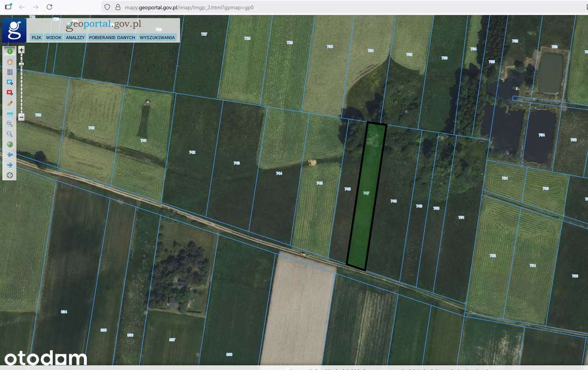588x370 pixels.
Task: Reload the geoportal page
Action: tap(50, 7)
